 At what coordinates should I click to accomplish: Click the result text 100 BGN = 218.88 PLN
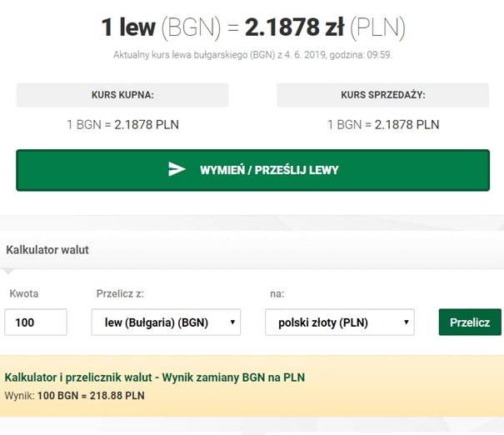pyautogui.click(x=91, y=396)
